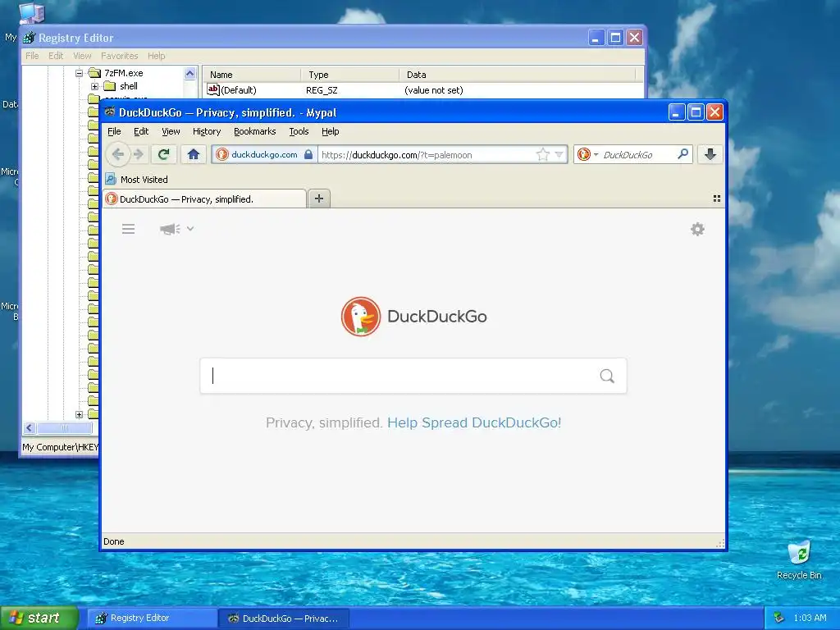This screenshot has width=840, height=630.
Task: Bookmark this page with the star icon
Action: point(543,154)
